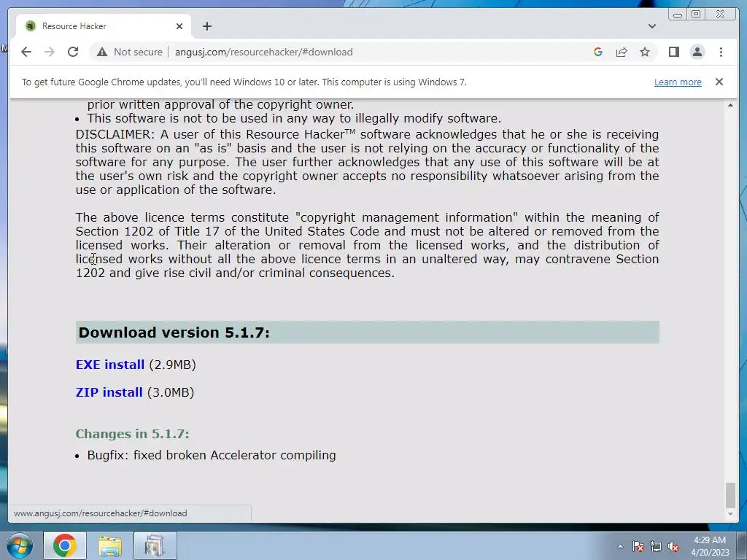Click the vertical scrollbar thumb
The image size is (747, 560).
click(x=730, y=496)
